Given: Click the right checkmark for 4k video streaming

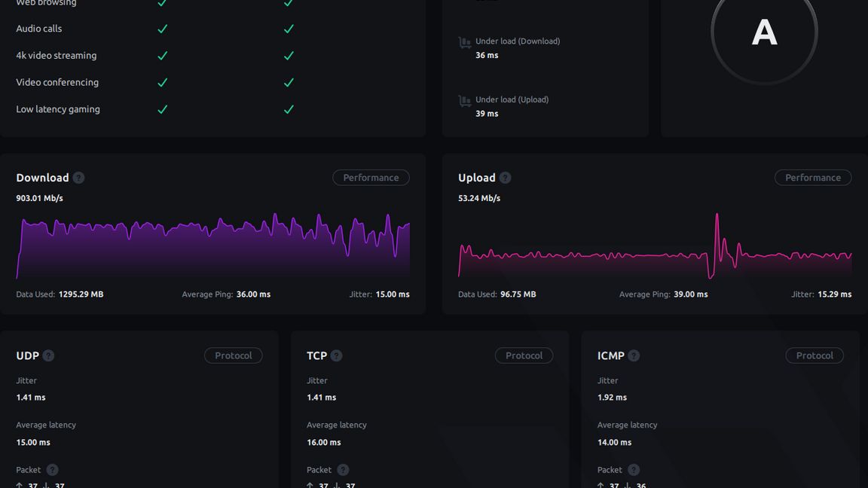Looking at the screenshot, I should (x=289, y=56).
